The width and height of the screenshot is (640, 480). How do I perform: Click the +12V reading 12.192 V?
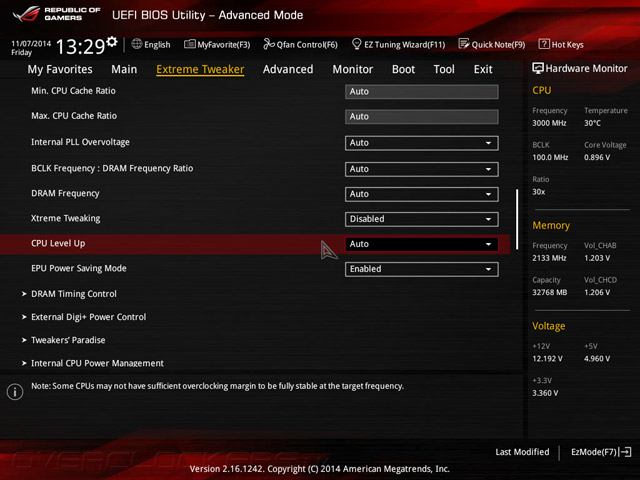[x=547, y=359]
